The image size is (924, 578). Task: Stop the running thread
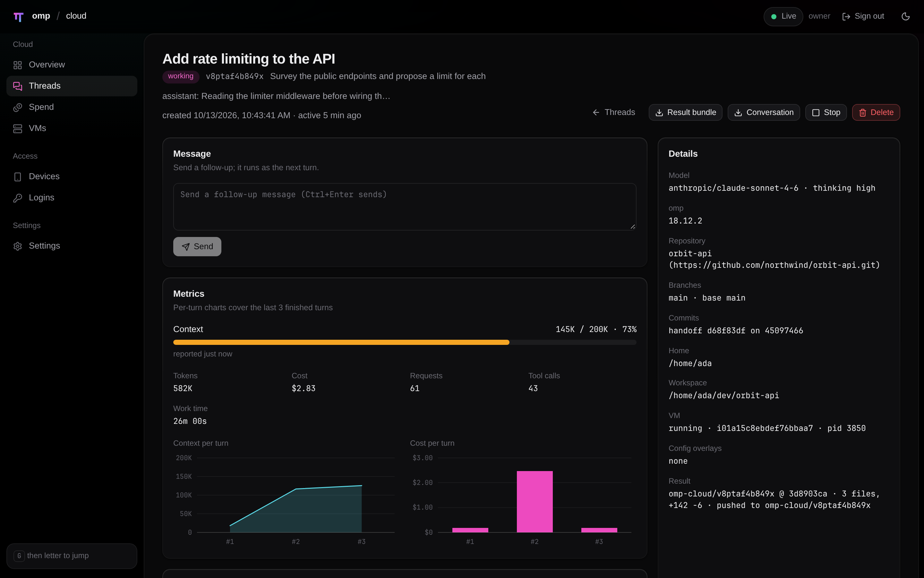coord(826,112)
